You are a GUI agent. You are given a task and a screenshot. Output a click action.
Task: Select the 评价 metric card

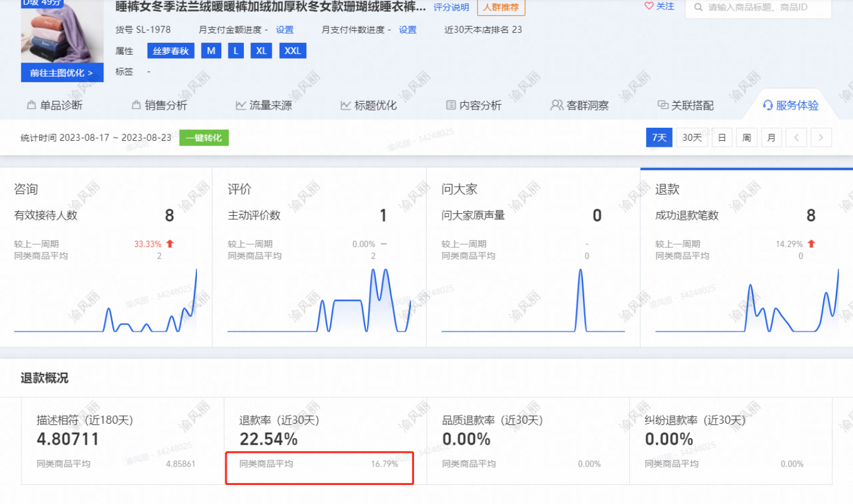[319, 257]
